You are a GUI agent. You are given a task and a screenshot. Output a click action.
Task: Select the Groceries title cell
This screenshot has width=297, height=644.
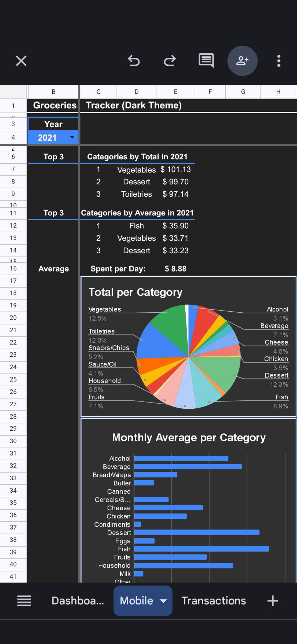tap(54, 105)
